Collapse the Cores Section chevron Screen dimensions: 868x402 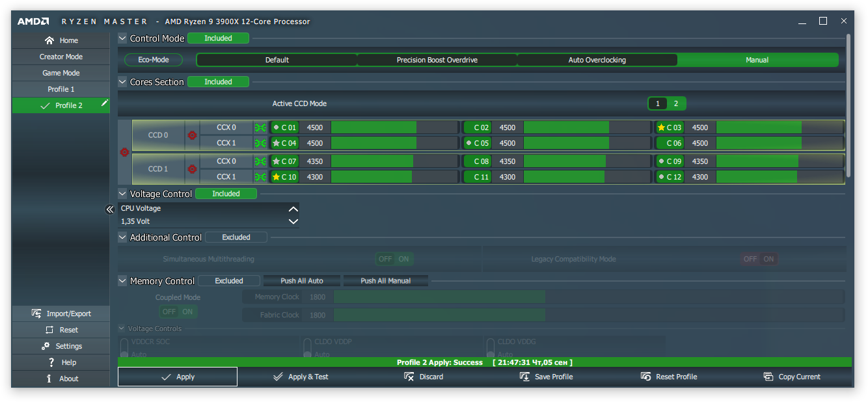coord(122,82)
